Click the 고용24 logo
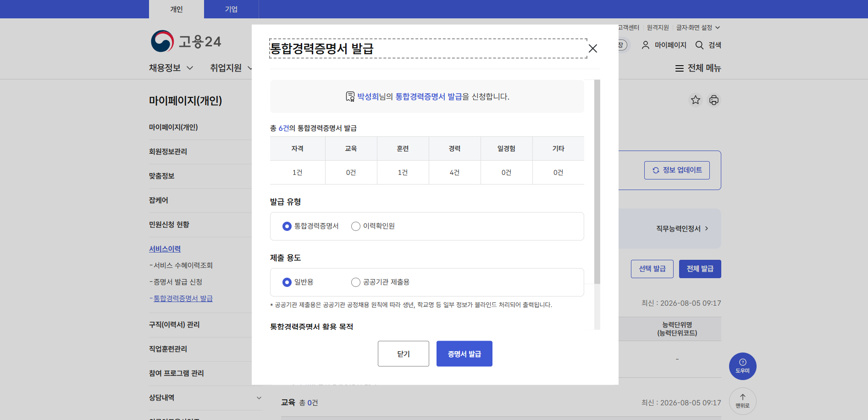Viewport: 868px width, 420px height. [x=186, y=41]
